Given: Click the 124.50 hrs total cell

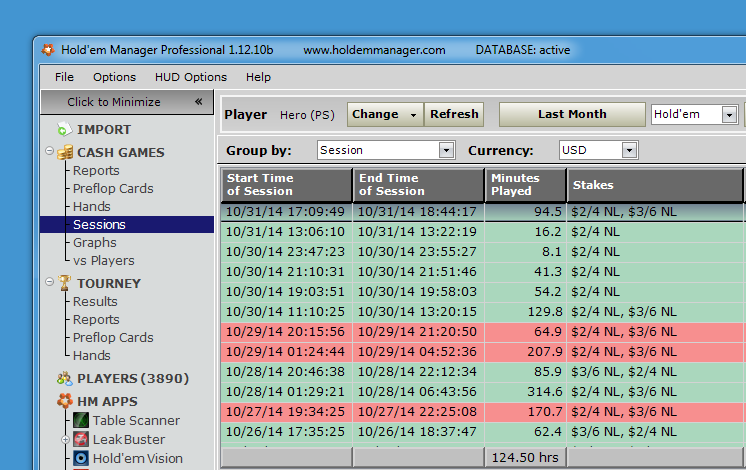Looking at the screenshot, I should [526, 458].
